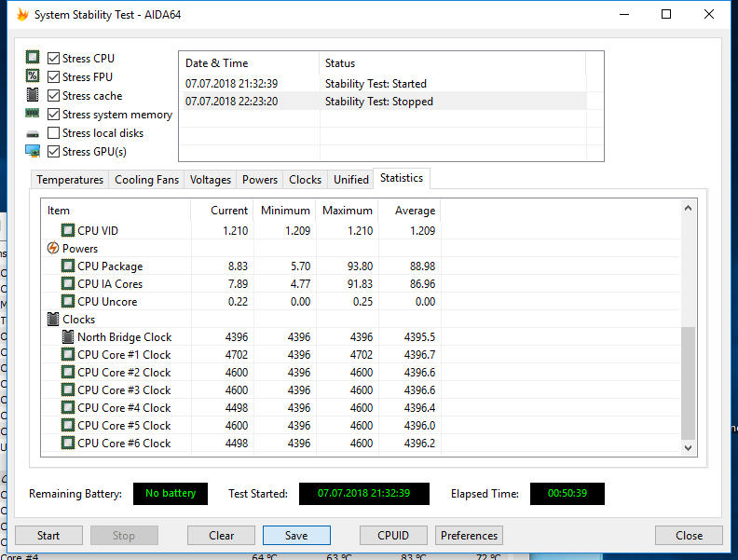The image size is (738, 560).
Task: Click the CPU Core #5 Clock icon
Action: coord(68,426)
